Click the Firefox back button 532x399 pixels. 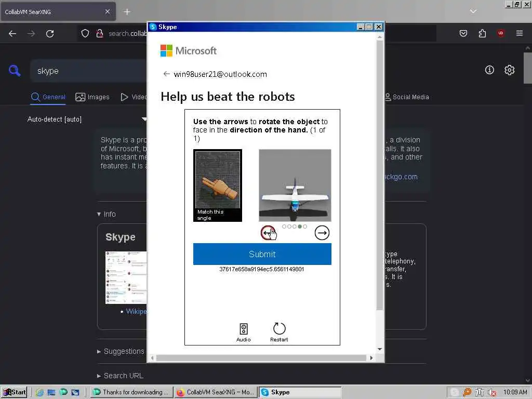coord(12,34)
